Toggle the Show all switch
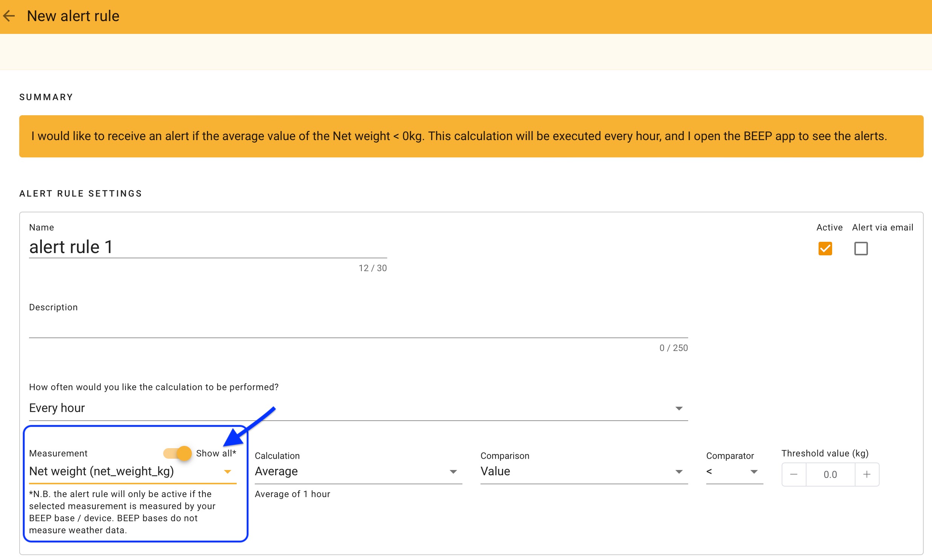This screenshot has width=932, height=560. (x=178, y=453)
